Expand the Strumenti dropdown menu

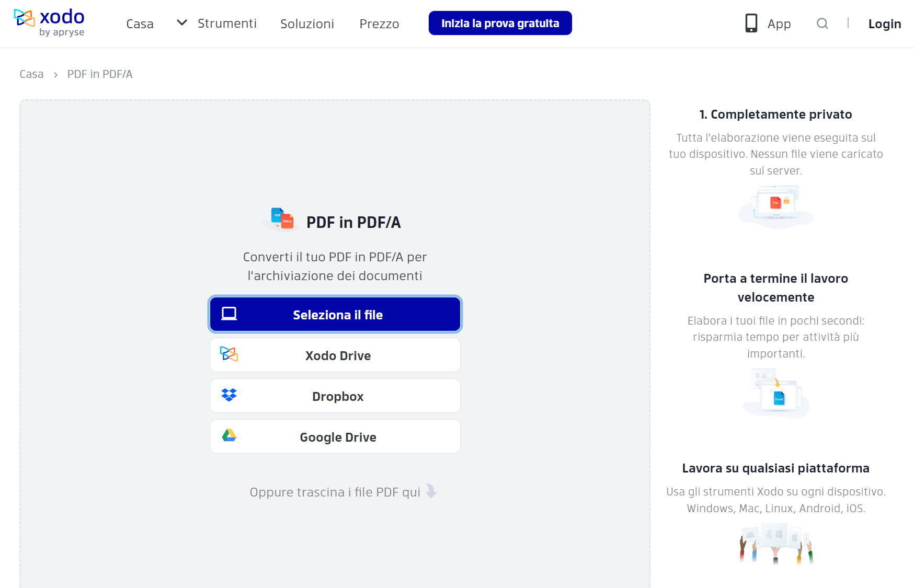pos(227,24)
